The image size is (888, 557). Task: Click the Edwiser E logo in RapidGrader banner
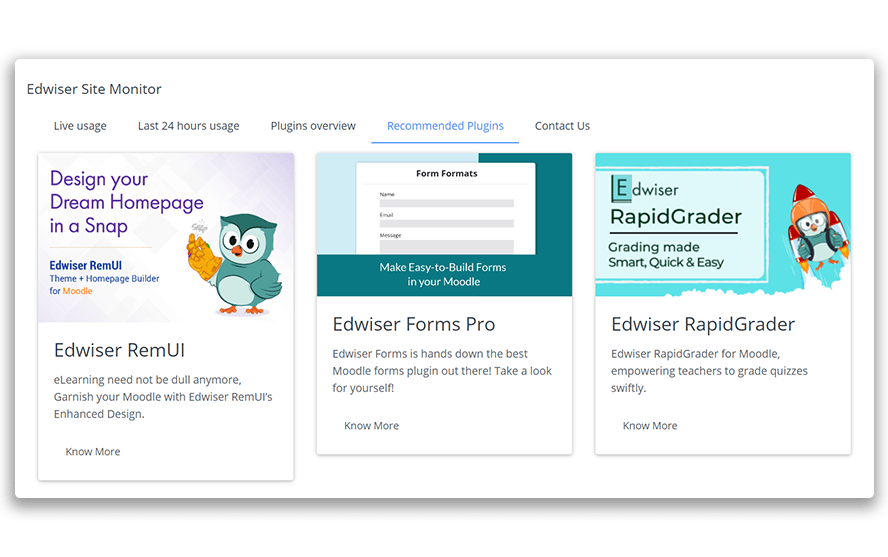tap(621, 188)
